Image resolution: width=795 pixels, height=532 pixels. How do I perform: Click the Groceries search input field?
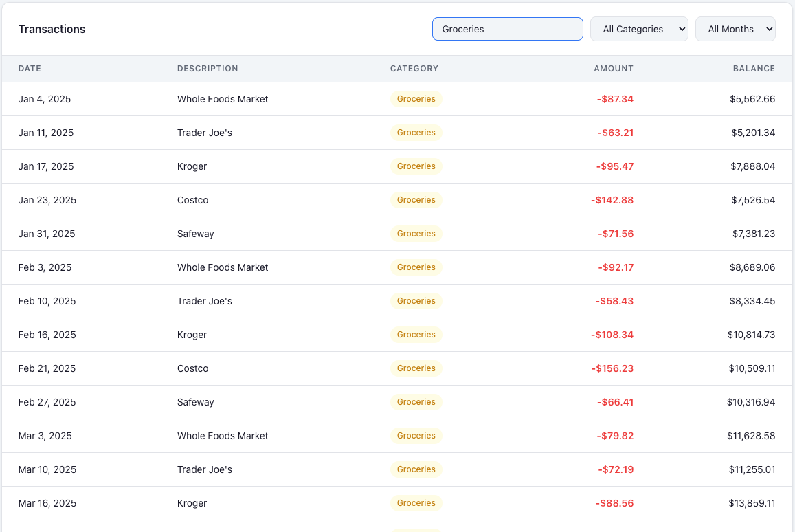(508, 29)
